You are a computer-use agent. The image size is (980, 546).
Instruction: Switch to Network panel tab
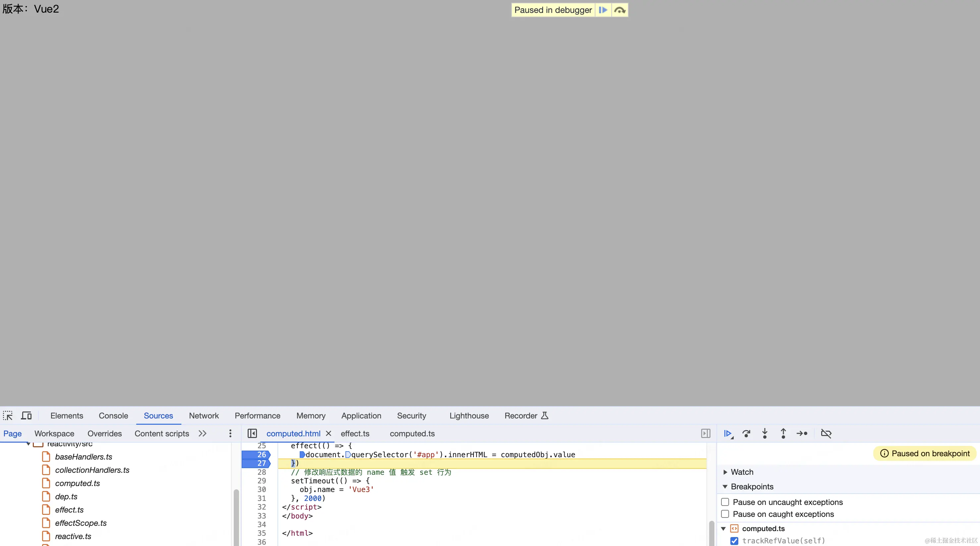(x=204, y=415)
